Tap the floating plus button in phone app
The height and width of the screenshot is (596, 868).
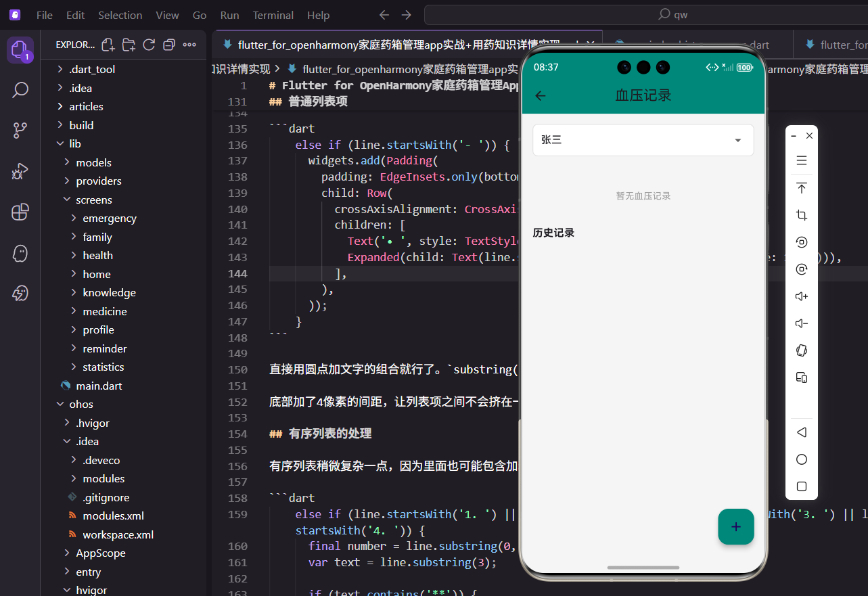(x=736, y=526)
